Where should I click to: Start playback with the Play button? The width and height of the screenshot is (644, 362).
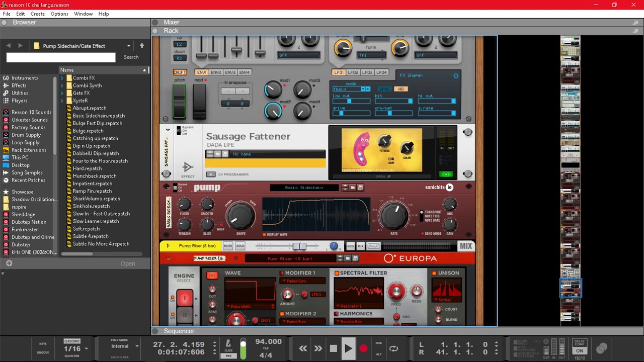(348, 348)
